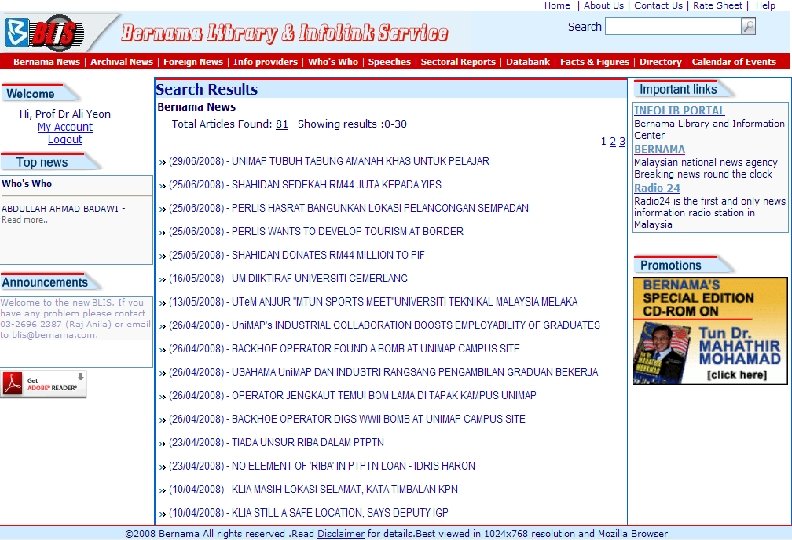Click the search magnifier icon button
This screenshot has width=792, height=540.
(x=748, y=26)
